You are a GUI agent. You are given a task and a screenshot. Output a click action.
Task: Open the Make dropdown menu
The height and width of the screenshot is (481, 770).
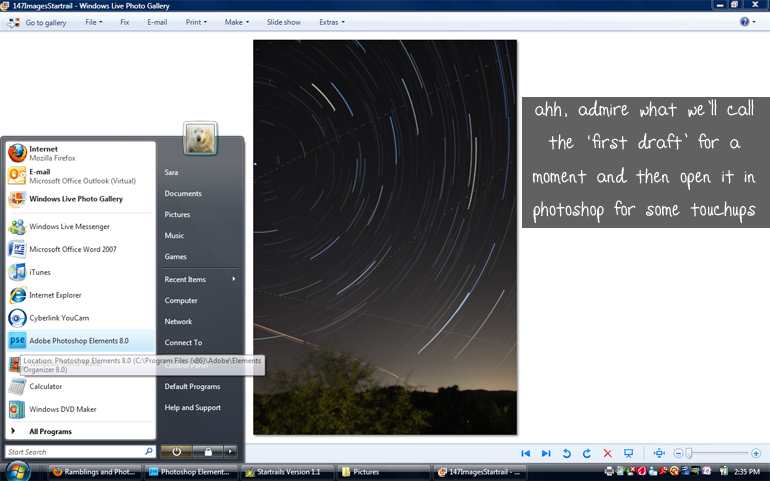click(237, 22)
